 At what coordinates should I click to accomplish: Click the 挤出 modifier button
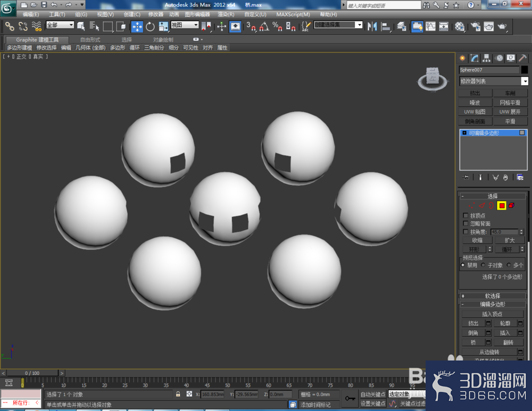tap(475, 93)
